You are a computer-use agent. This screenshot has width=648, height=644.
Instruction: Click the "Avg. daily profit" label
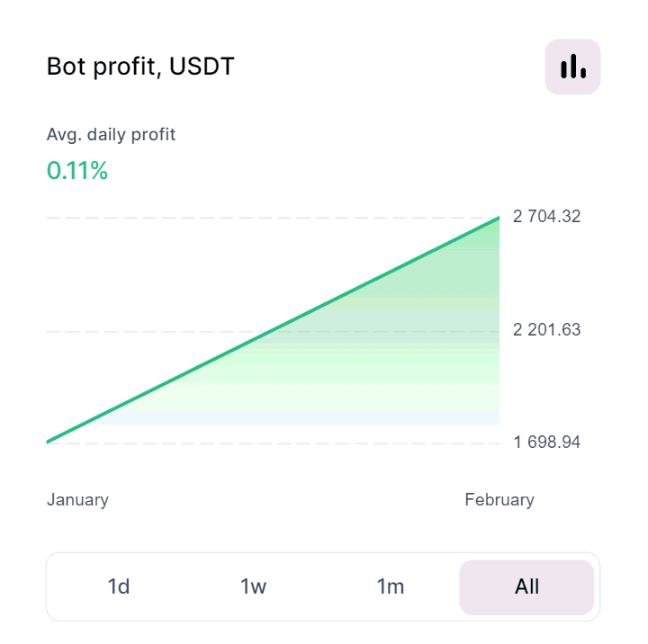(x=111, y=135)
